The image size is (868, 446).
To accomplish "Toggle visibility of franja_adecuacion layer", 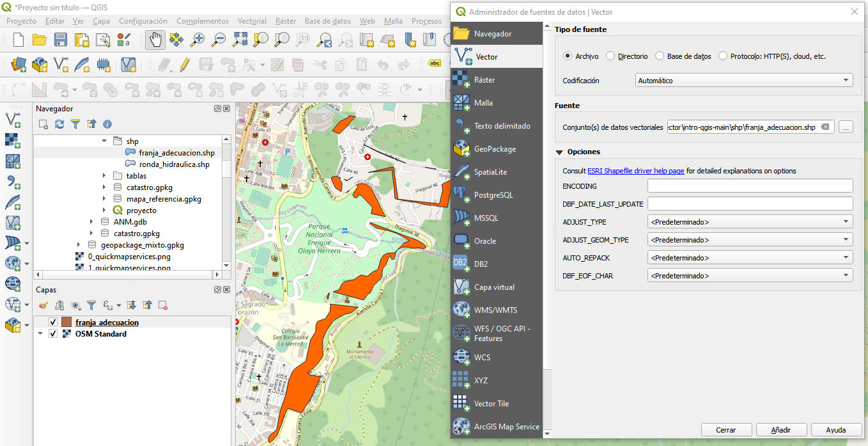I will pyautogui.click(x=53, y=323).
